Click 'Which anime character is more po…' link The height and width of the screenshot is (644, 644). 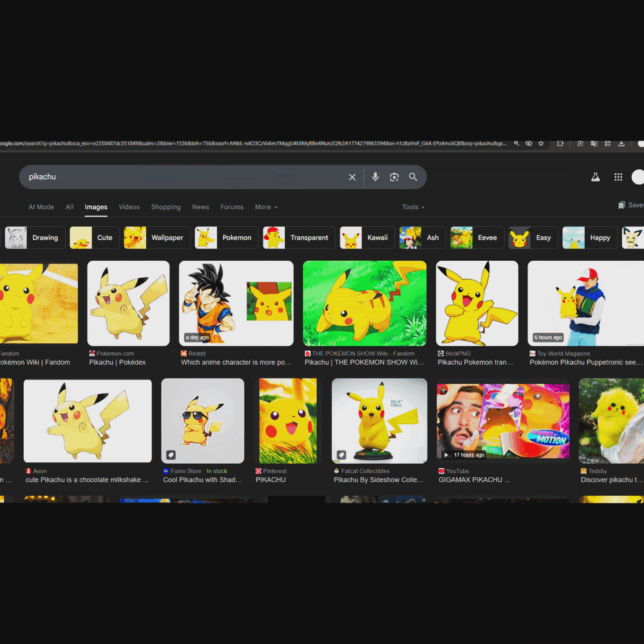236,362
